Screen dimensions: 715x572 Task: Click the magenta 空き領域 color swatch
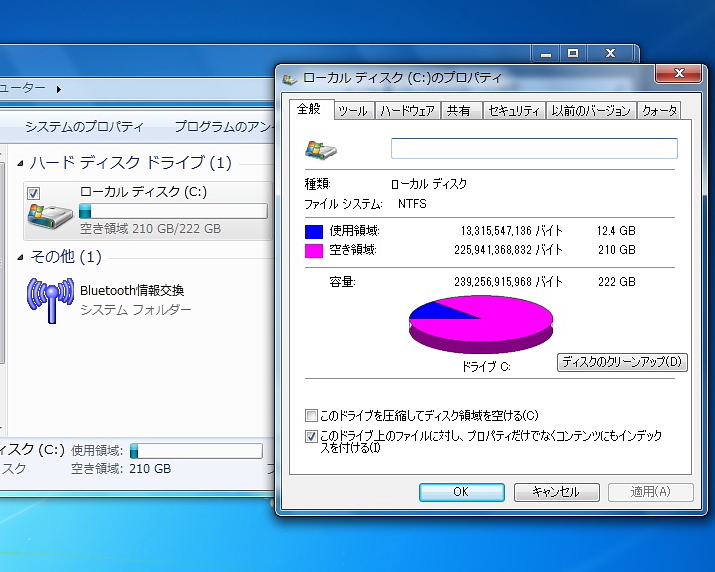coord(314,251)
